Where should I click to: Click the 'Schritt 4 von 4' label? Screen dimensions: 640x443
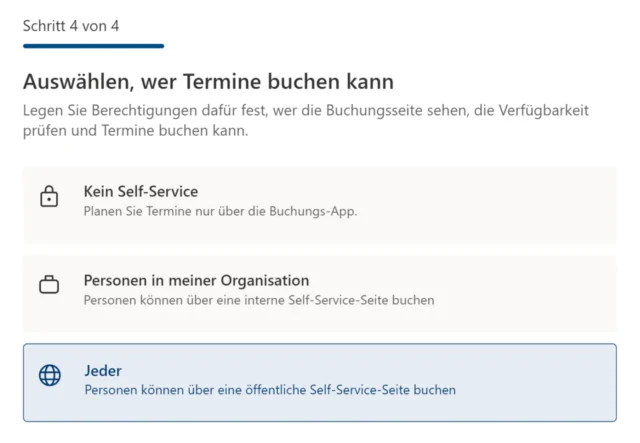click(71, 25)
